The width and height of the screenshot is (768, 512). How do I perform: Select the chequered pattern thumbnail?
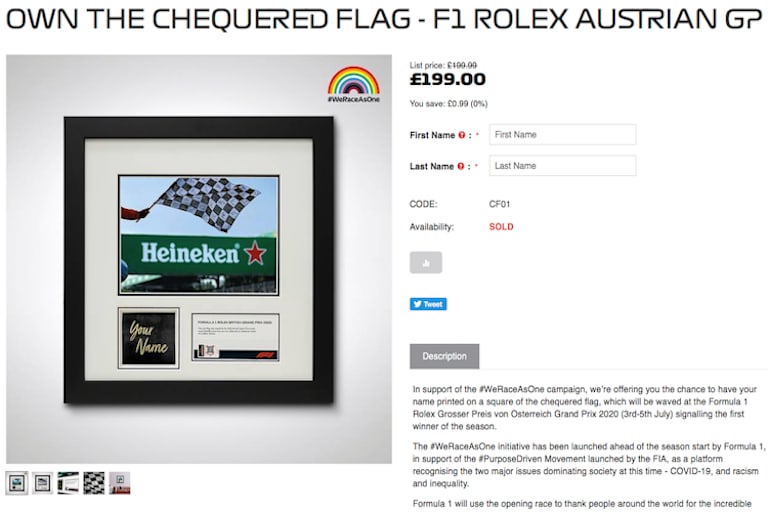pos(94,484)
